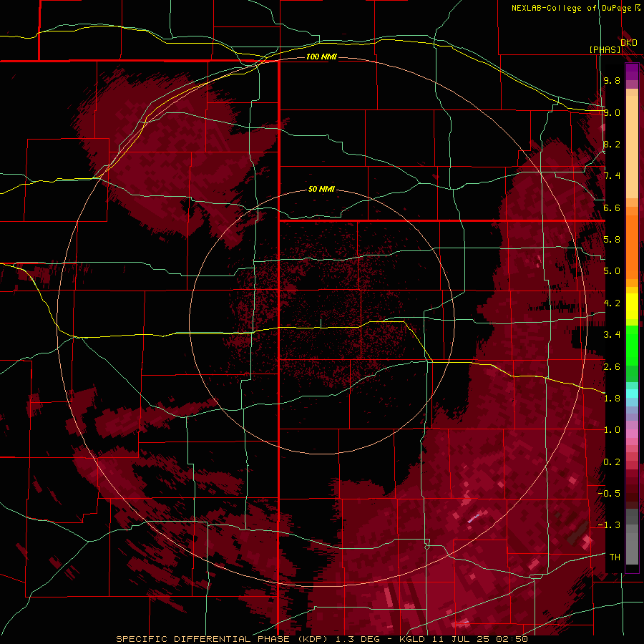Click the 100 NMI range ring label
The image size is (644, 644).
coord(321,57)
